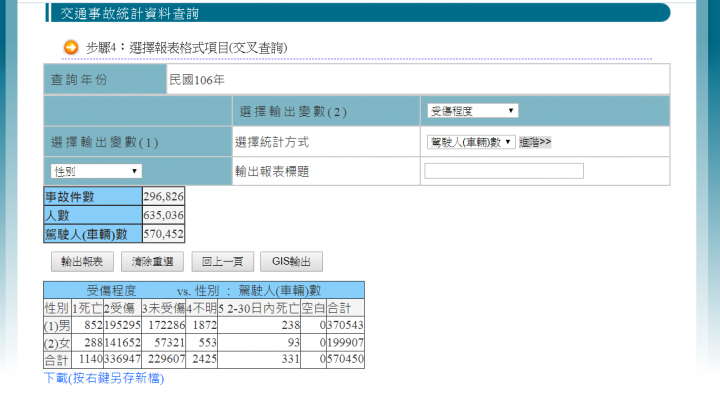Click female injured cell 141652
This screenshot has height=397, width=720.
122,342
